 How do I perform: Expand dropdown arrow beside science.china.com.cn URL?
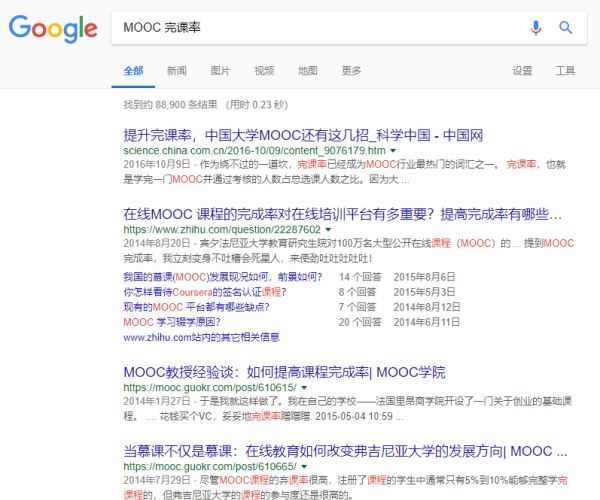click(392, 151)
